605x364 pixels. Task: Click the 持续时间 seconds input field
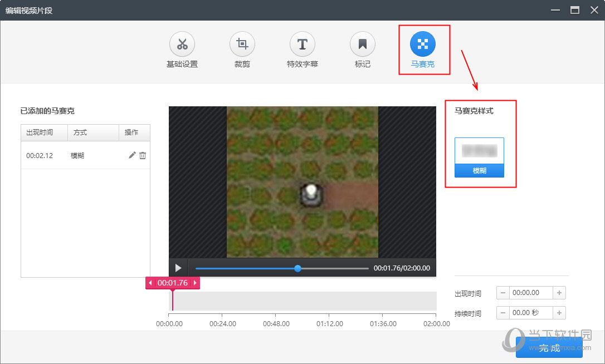531,312
